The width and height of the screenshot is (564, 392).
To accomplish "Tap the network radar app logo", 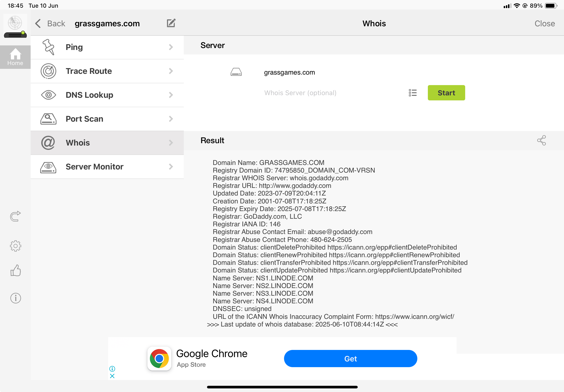I will point(15,27).
